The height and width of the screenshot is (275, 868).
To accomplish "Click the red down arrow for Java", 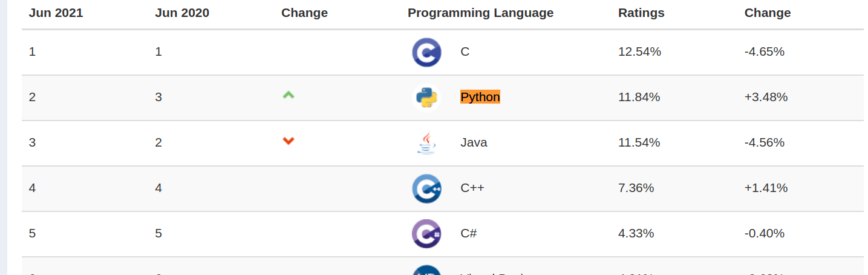I will pos(289,141).
